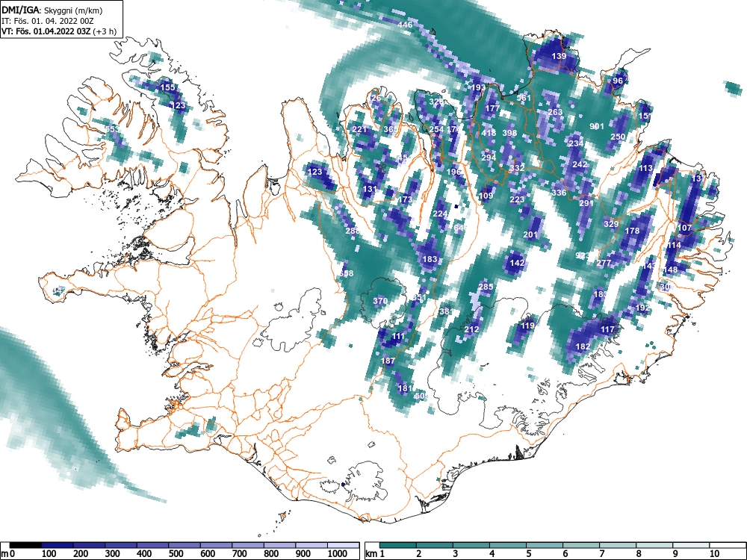747x560 pixels.
Task: Click the visibility value 901 on the map
Action: point(597,126)
